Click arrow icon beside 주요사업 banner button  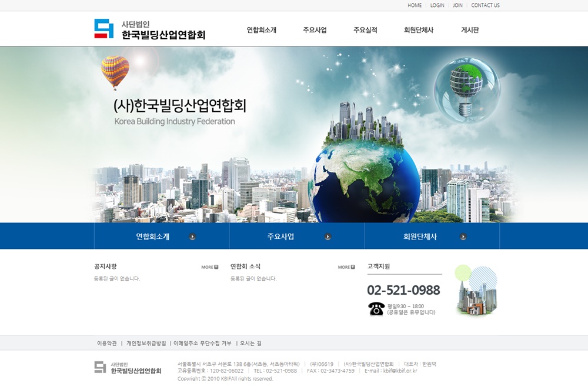coord(328,237)
